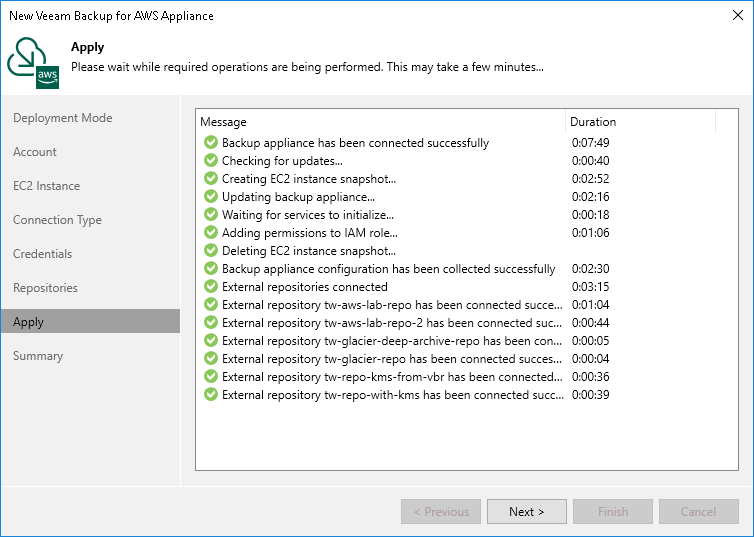Click status icon for tw-repo-with-kms repository row
The height and width of the screenshot is (537, 754).
pyautogui.click(x=210, y=395)
